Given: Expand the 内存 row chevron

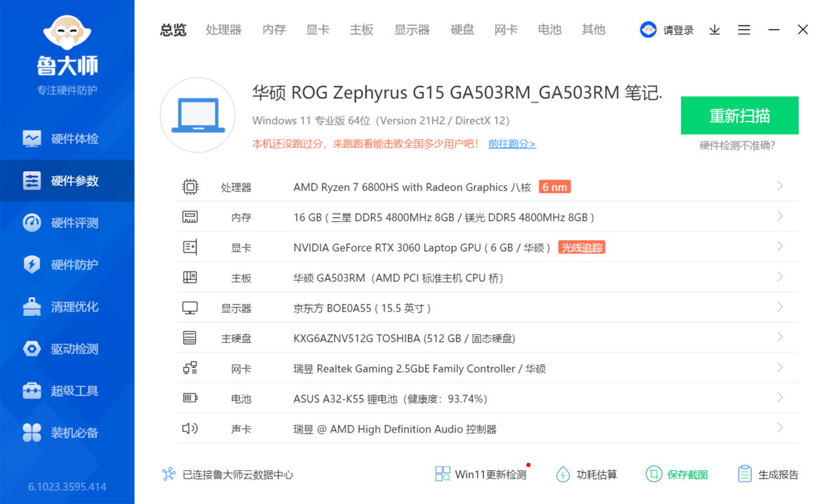Looking at the screenshot, I should [x=780, y=216].
